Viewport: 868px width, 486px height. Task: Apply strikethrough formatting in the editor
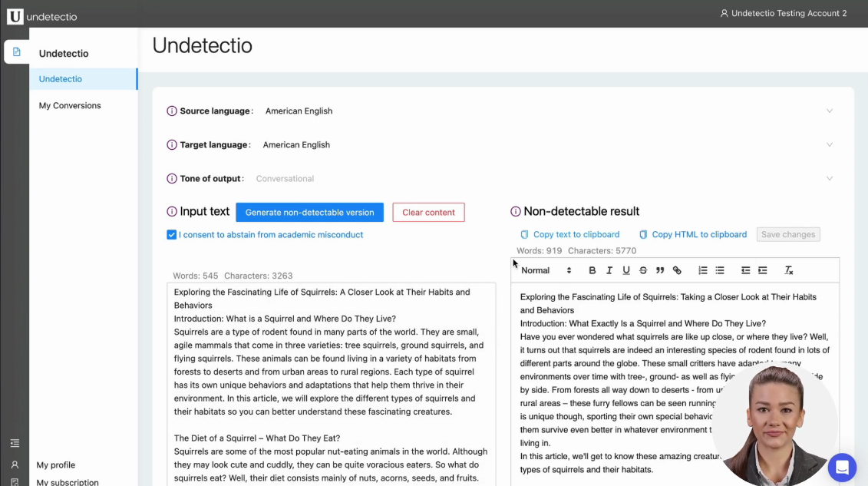pos(643,270)
